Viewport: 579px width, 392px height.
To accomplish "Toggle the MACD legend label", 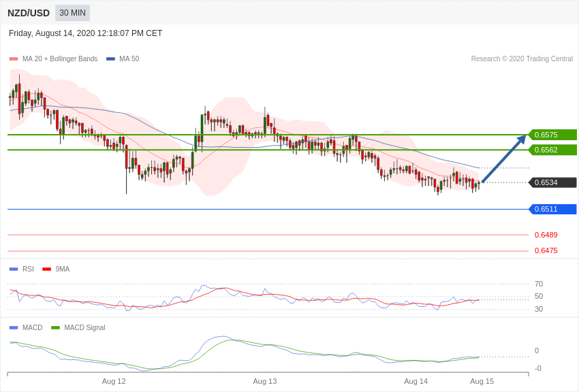I will coord(33,327).
